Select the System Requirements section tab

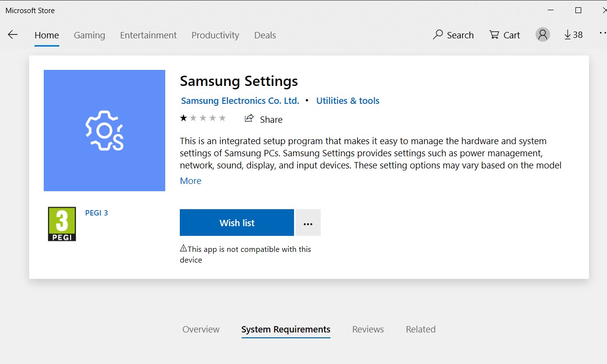pyautogui.click(x=286, y=330)
